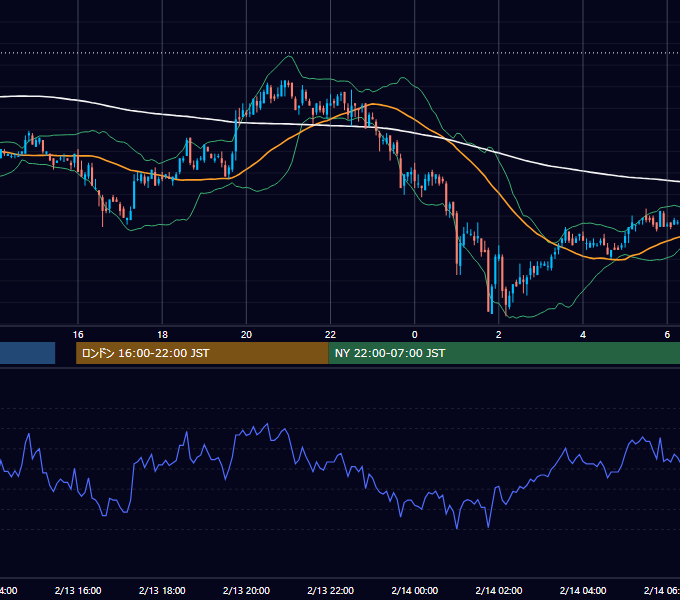Click the 20 hour label on price chart
This screenshot has height=600, width=680.
pos(246,335)
